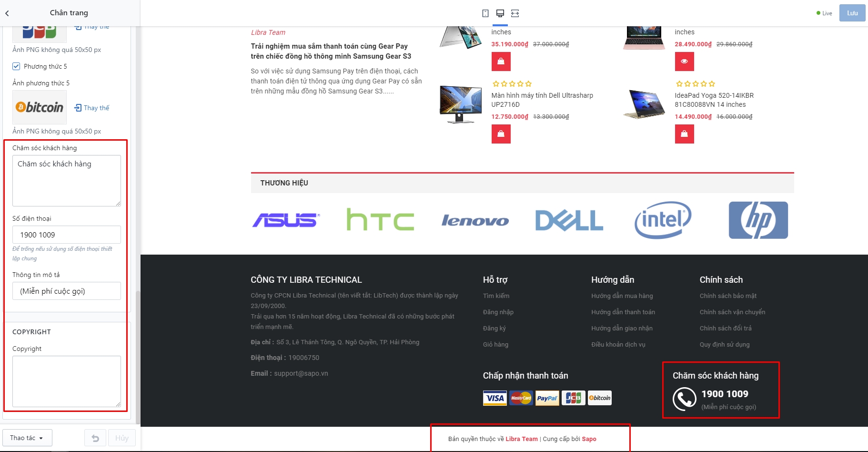This screenshot has height=452, width=868.
Task: Open IdeaPad Yoga 520-14IKBR product title
Action: tap(714, 100)
